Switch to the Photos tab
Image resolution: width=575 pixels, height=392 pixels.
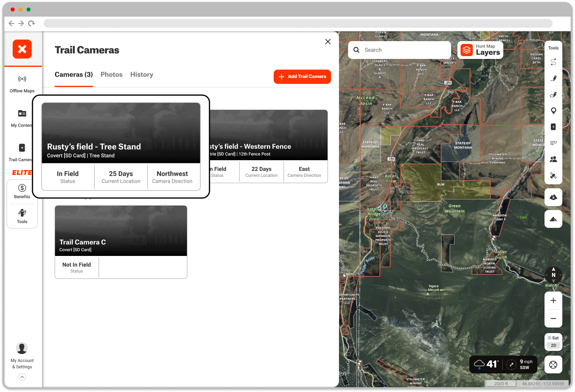[x=111, y=74]
